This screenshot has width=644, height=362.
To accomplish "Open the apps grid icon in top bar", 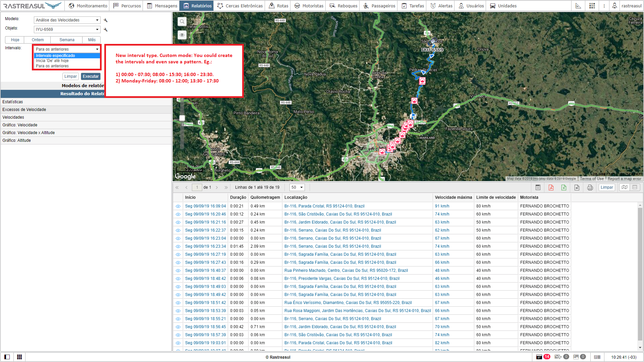I will [x=592, y=6].
